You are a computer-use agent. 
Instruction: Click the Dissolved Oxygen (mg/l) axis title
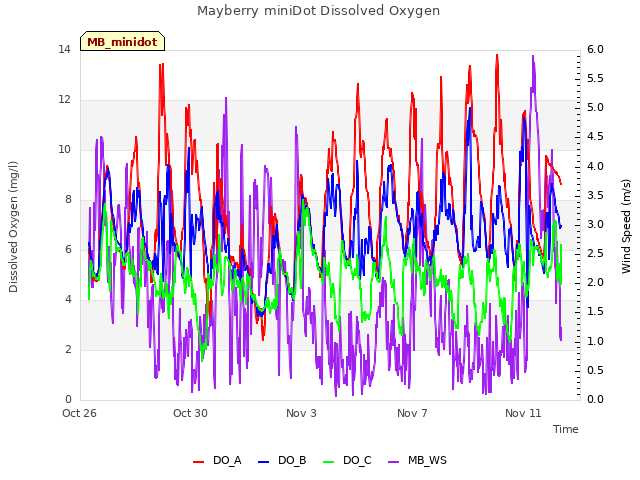(13, 227)
